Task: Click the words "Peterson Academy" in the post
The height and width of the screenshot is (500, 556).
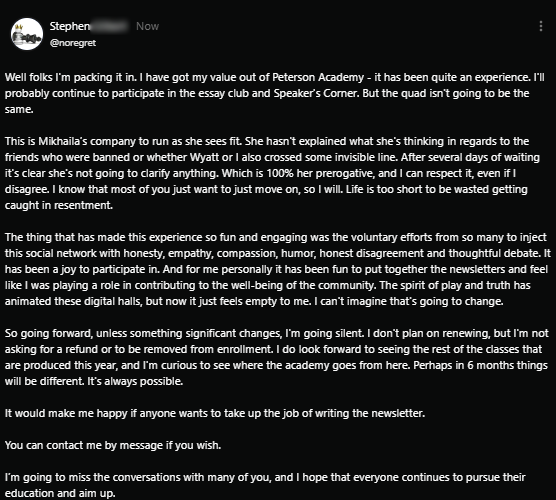Action: tap(318, 77)
